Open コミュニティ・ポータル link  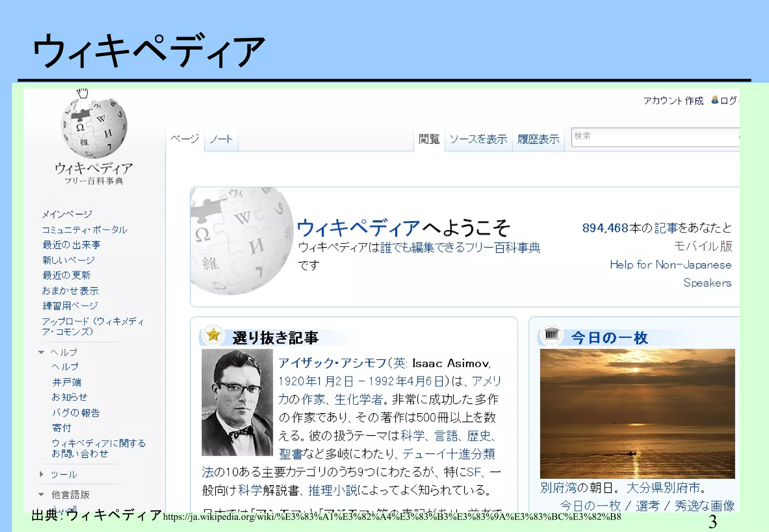click(84, 229)
